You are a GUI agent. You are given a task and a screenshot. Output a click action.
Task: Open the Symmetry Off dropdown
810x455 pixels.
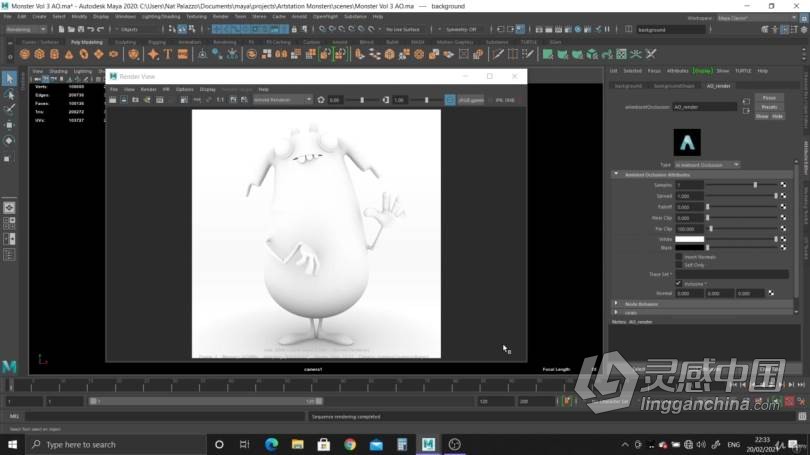pos(461,29)
